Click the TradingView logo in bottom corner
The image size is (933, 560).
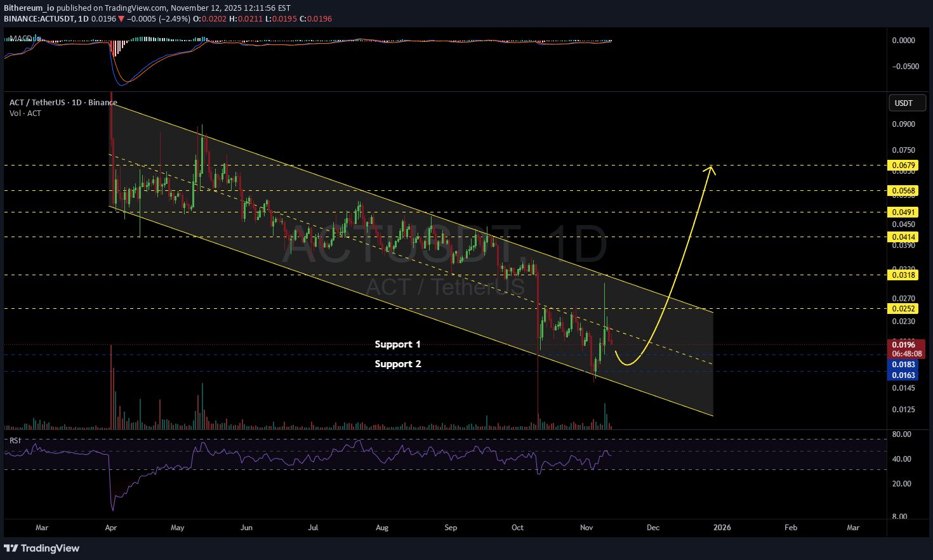click(42, 548)
